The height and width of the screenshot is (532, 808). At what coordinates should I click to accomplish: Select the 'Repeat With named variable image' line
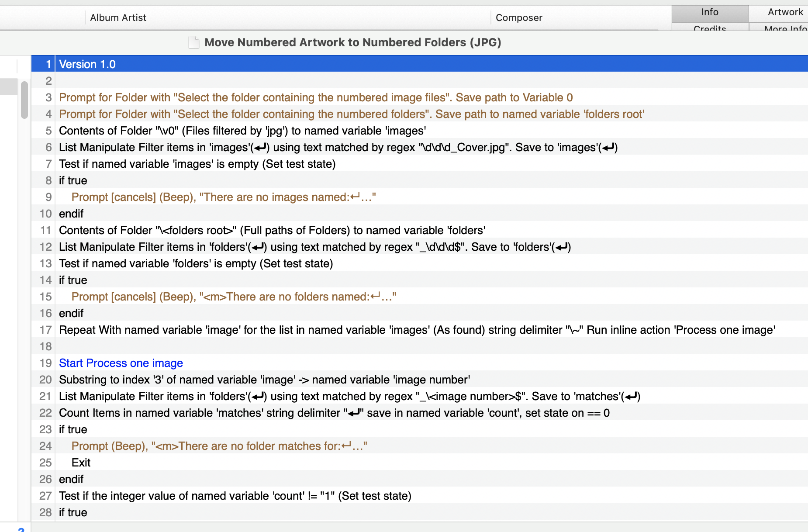click(x=417, y=330)
